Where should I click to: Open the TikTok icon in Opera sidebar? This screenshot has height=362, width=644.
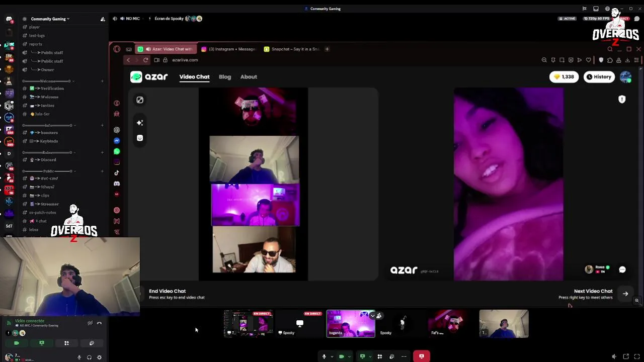pyautogui.click(x=117, y=173)
